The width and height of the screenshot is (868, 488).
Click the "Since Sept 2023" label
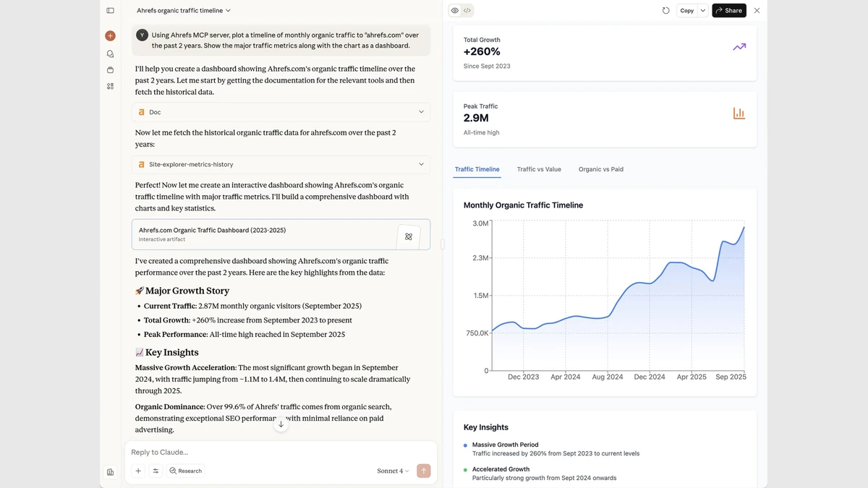487,67
